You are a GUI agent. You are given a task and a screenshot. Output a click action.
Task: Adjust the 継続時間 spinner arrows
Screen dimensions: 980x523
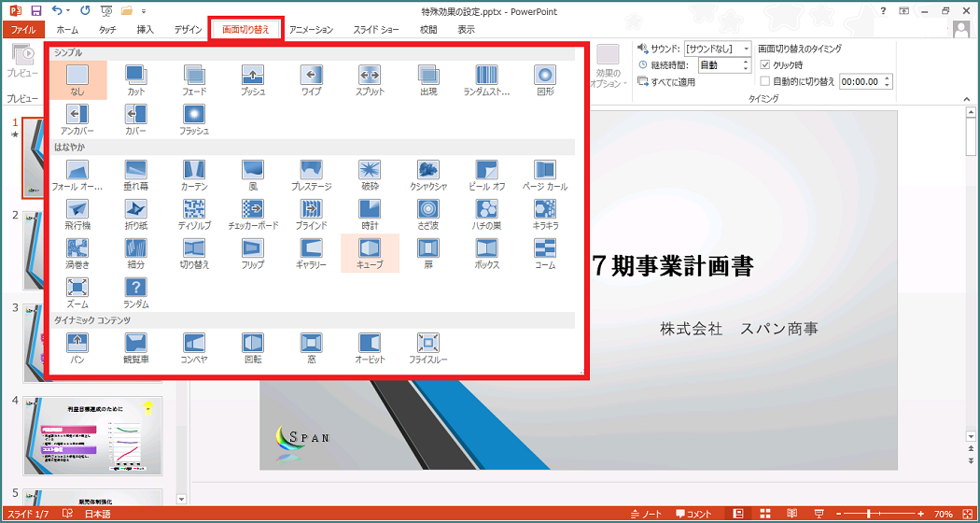(746, 65)
